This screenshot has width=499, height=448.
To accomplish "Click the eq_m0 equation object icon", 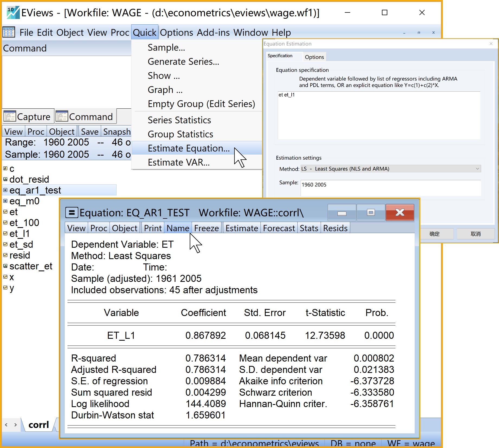I will 5,201.
